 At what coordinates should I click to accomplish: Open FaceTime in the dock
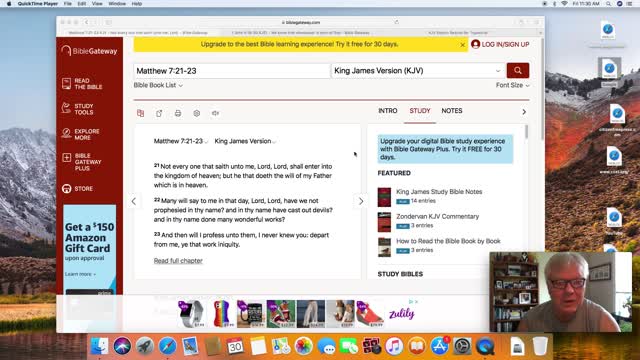pos(349,347)
